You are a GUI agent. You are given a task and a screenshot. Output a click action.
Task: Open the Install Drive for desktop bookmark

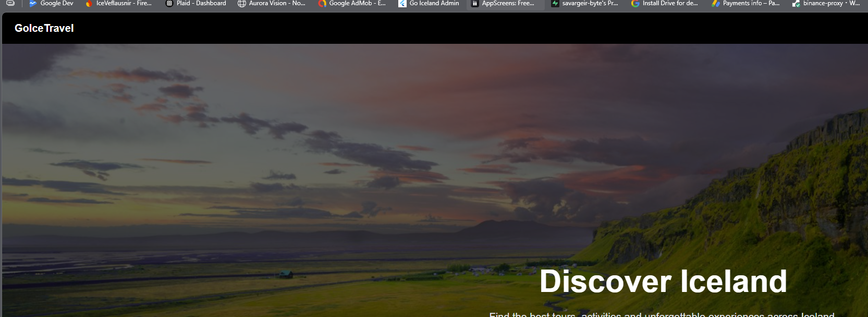[670, 4]
